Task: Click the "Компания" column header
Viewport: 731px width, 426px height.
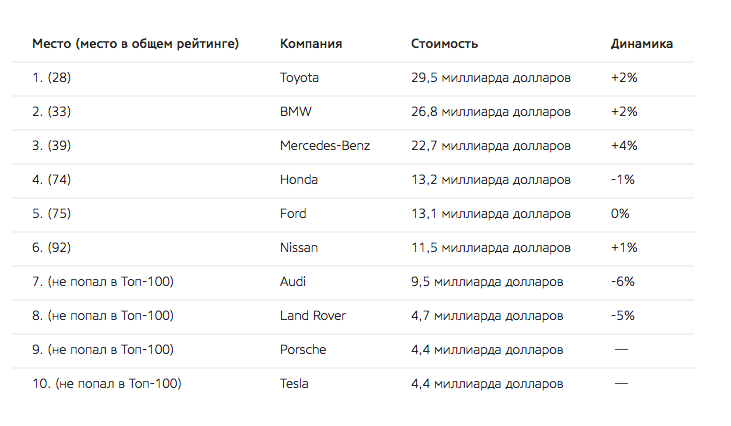Action: [311, 44]
